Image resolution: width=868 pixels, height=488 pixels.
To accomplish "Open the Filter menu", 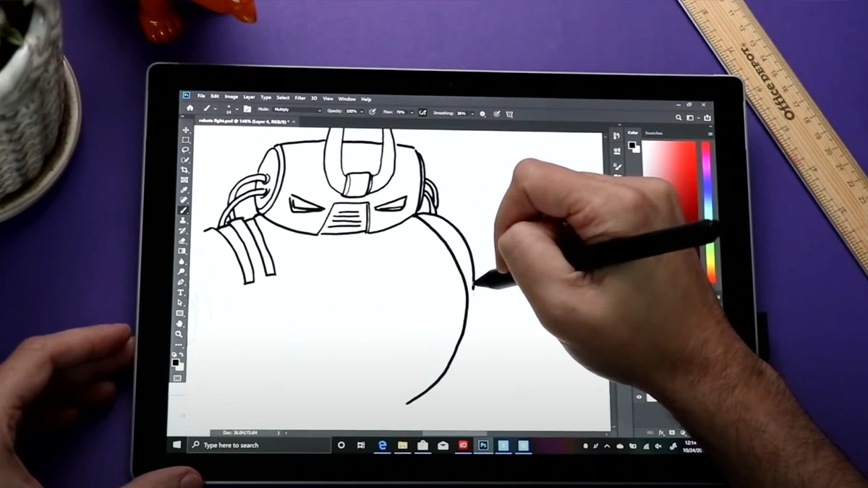I will coord(300,98).
